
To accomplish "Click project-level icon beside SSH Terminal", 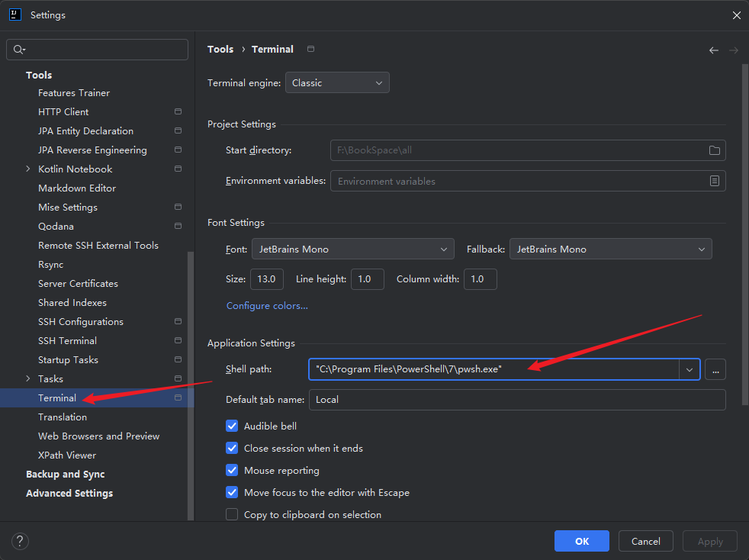I will [x=178, y=341].
